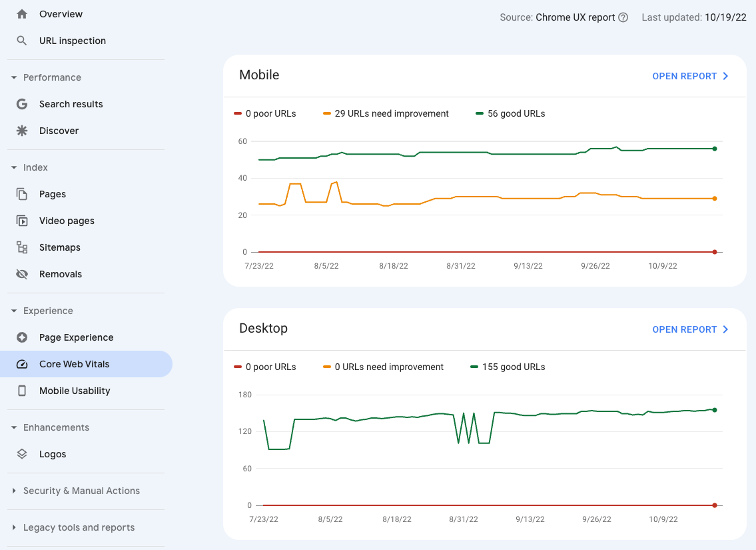Open the Mobile report link
The height and width of the screenshot is (550, 756).
pos(690,76)
